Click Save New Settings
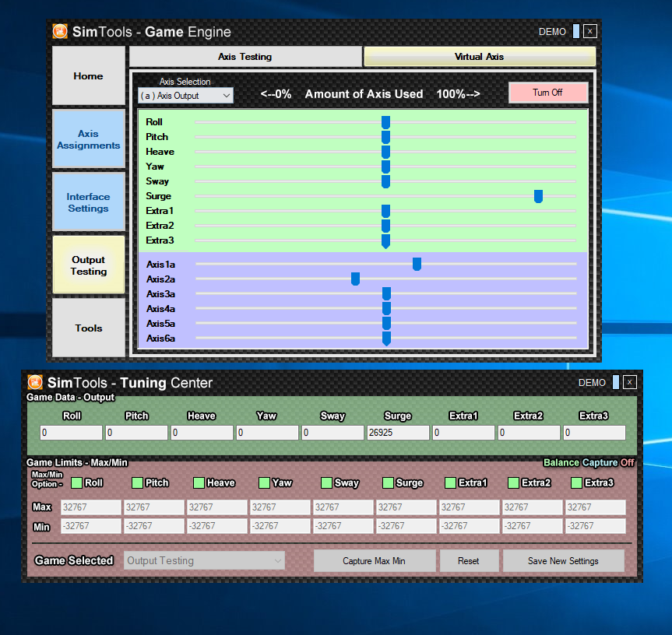Screen dimensions: 672x635 pos(563,560)
